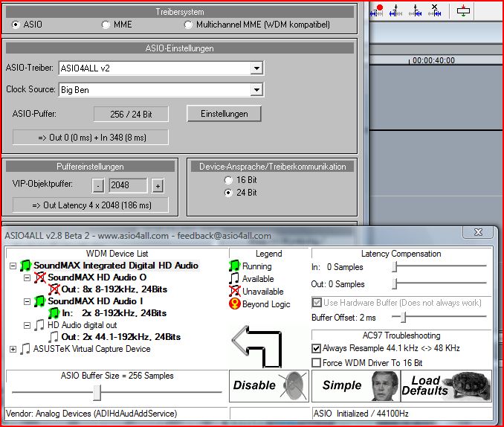Select the Out: 2x 44.1-192kHz, 24Bits row
The height and width of the screenshot is (427, 504).
[121, 337]
